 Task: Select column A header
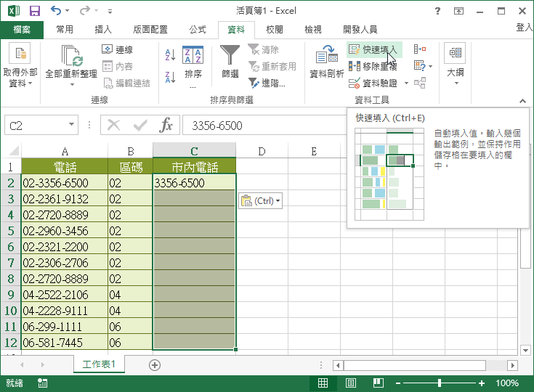coord(65,151)
